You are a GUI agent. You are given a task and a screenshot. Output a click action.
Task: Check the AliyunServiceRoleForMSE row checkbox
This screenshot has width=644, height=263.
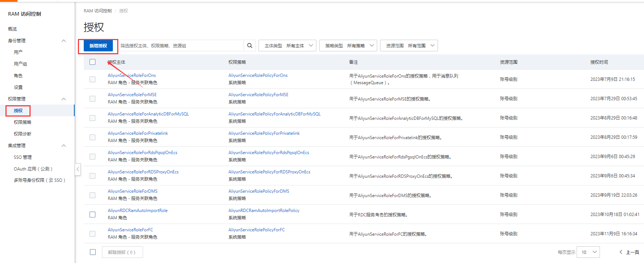coord(92,98)
